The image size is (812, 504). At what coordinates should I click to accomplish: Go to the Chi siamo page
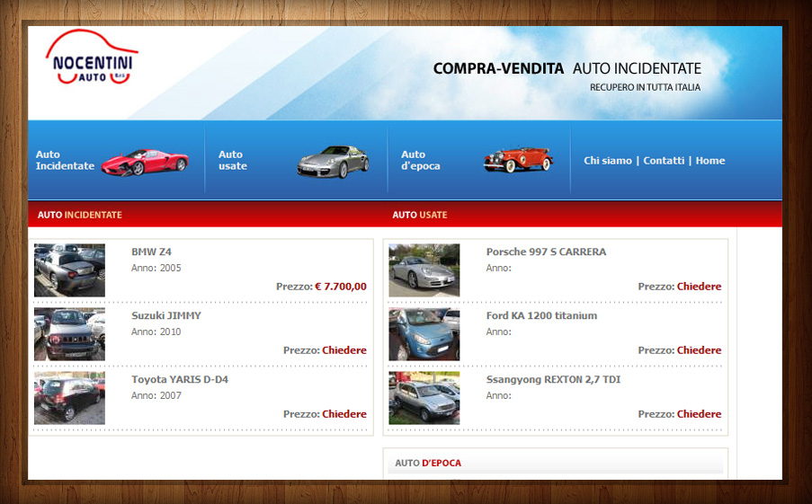608,161
